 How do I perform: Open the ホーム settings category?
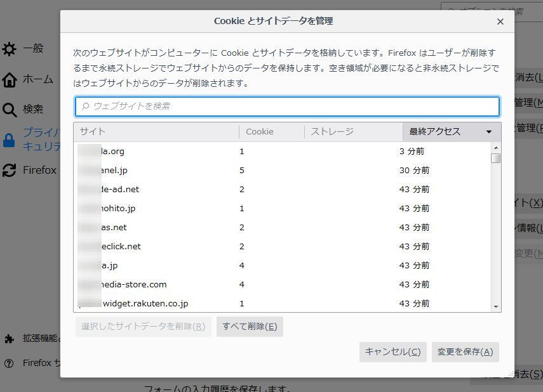(x=38, y=79)
